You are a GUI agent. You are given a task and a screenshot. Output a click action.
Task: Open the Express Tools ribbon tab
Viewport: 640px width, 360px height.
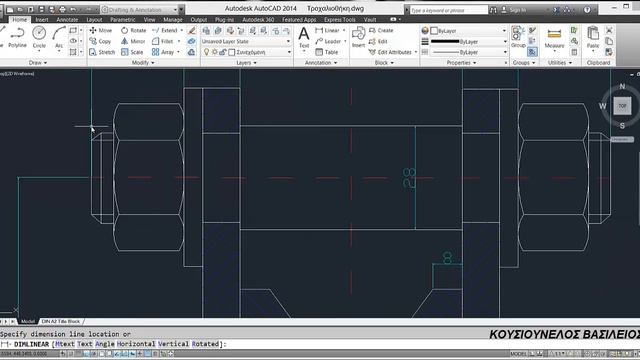[340, 19]
